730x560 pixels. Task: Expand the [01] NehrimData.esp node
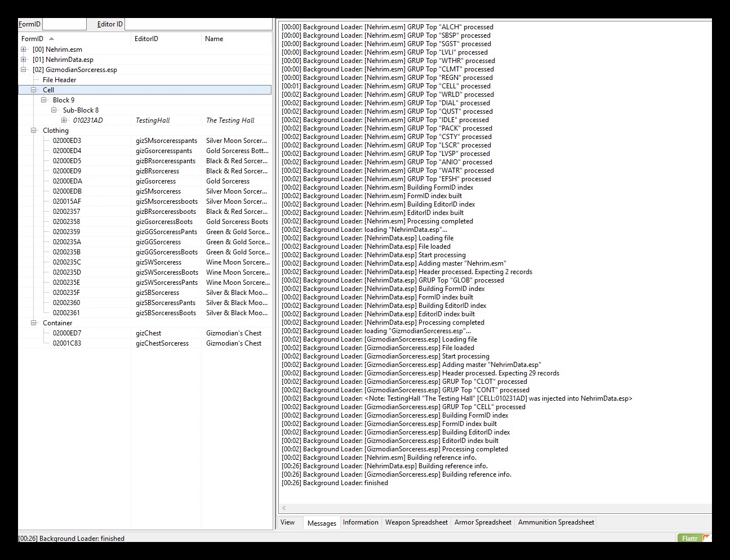24,60
